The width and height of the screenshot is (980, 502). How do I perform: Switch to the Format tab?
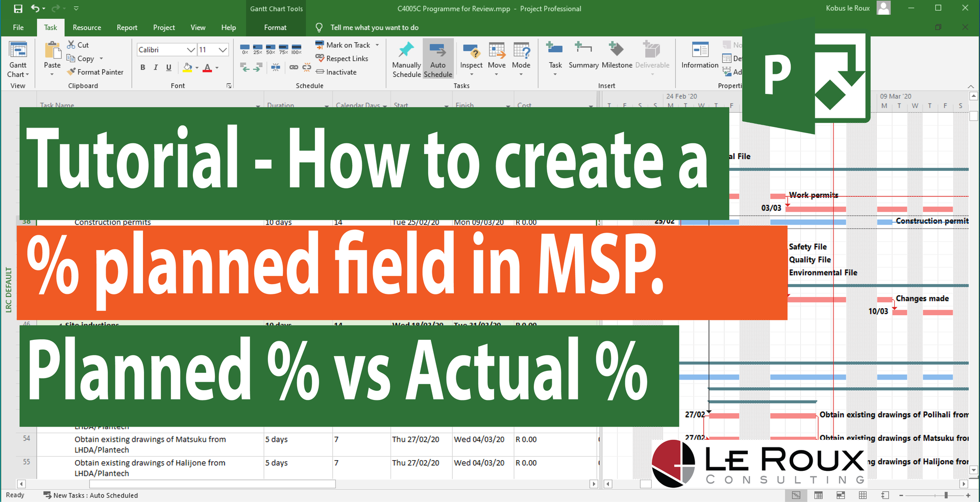[275, 28]
